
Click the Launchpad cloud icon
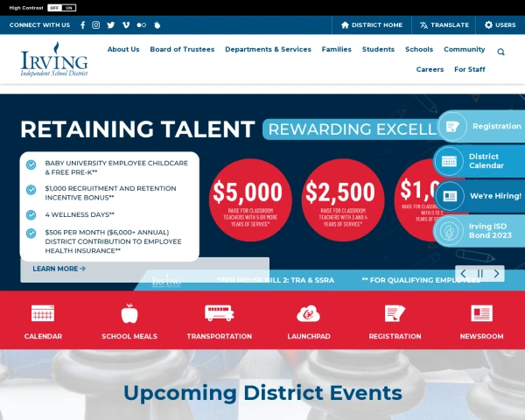[308, 314]
